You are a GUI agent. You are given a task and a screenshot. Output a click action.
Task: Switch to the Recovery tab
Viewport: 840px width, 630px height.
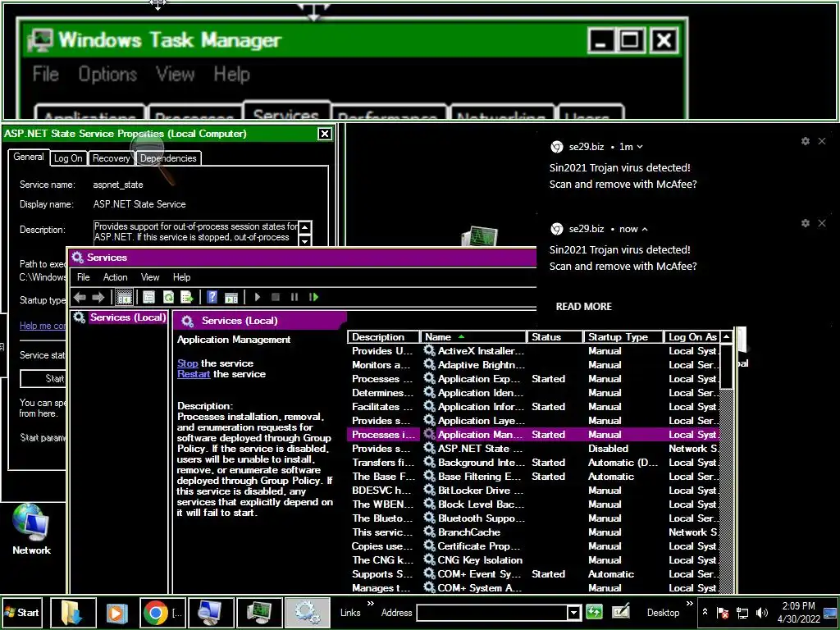(111, 158)
